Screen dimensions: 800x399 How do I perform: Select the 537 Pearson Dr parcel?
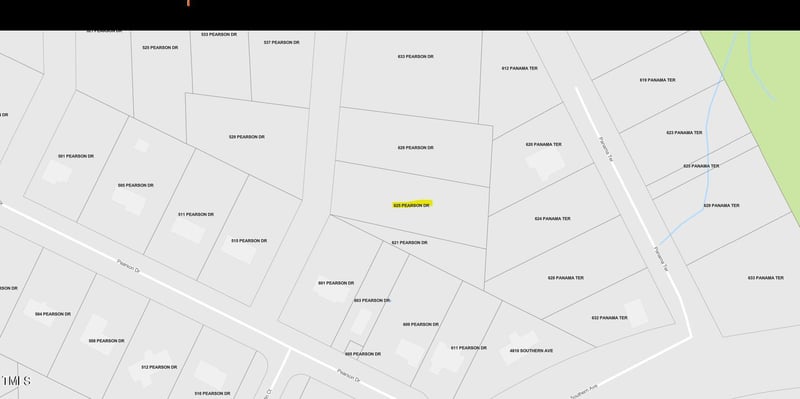pos(282,42)
